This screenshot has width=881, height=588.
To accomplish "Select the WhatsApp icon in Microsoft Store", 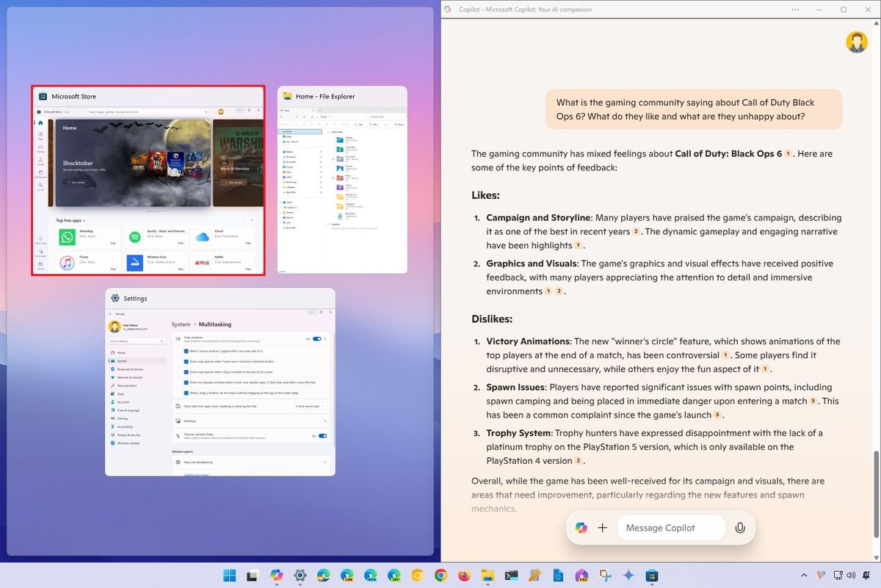I will (x=67, y=236).
